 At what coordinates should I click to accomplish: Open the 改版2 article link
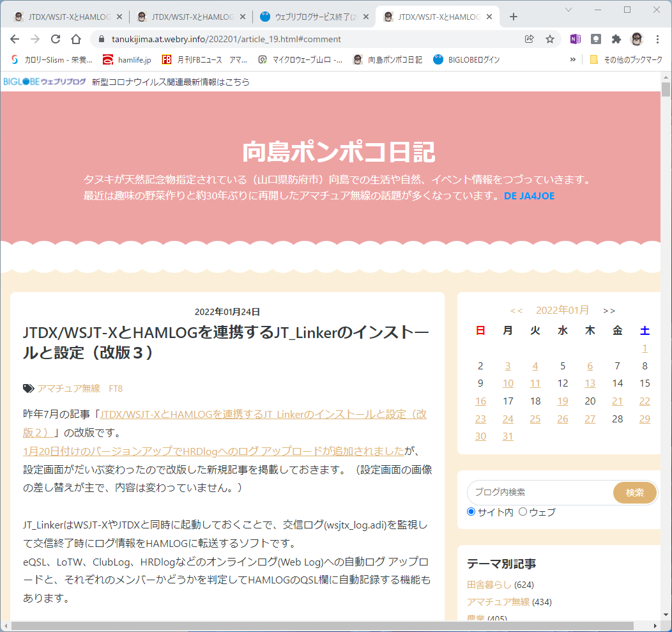225,423
